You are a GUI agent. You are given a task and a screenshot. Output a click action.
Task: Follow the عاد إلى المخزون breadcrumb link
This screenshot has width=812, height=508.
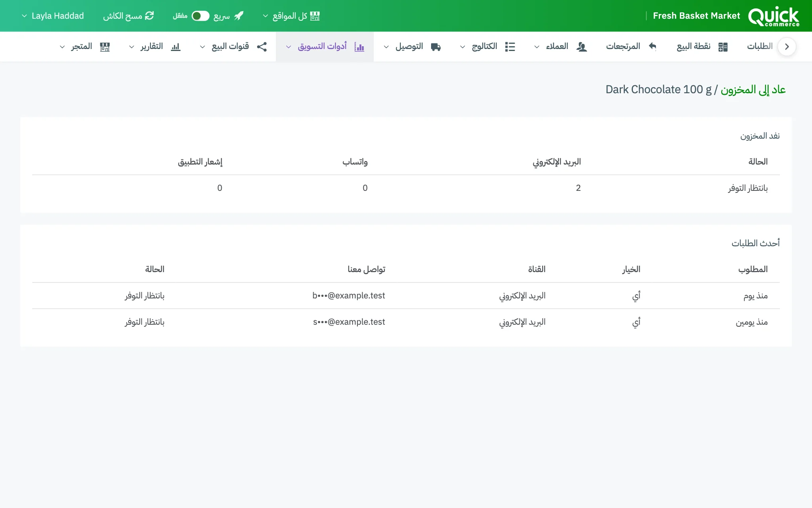click(x=753, y=90)
